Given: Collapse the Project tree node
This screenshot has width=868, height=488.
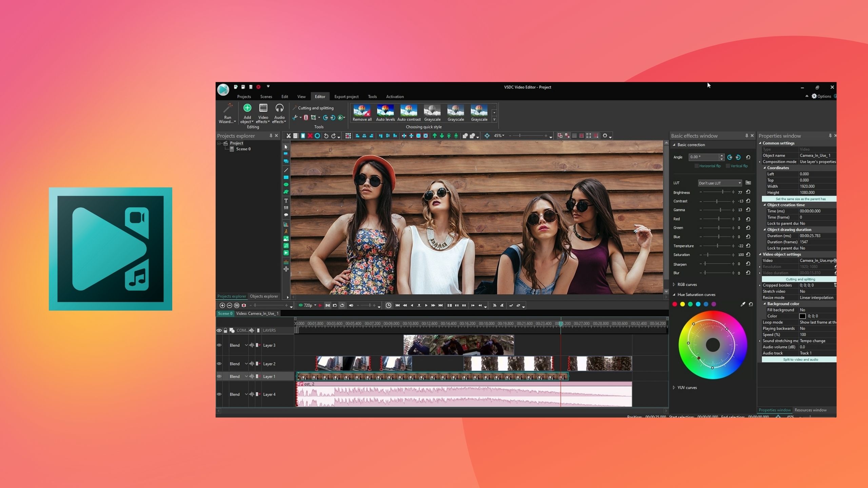Looking at the screenshot, I should point(219,143).
